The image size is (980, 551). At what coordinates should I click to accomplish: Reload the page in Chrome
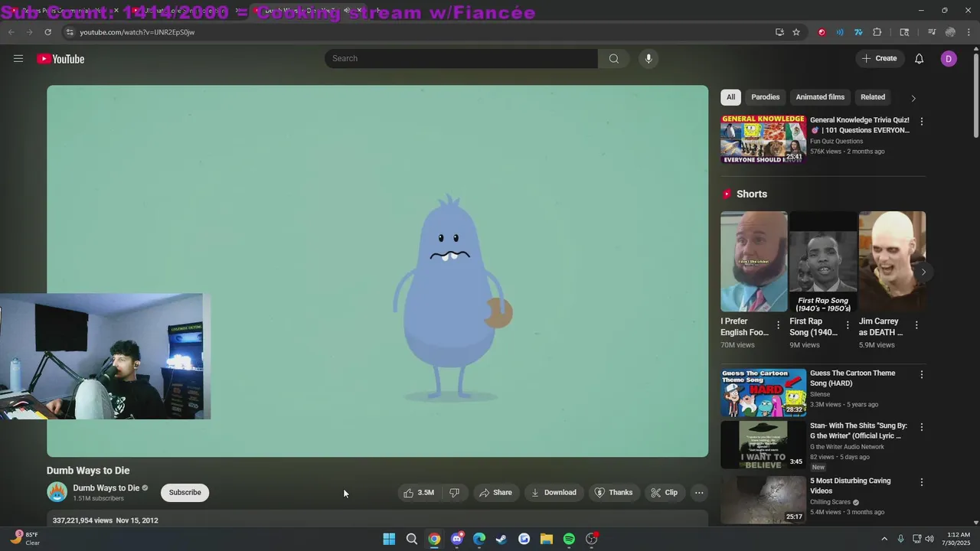pos(47,32)
